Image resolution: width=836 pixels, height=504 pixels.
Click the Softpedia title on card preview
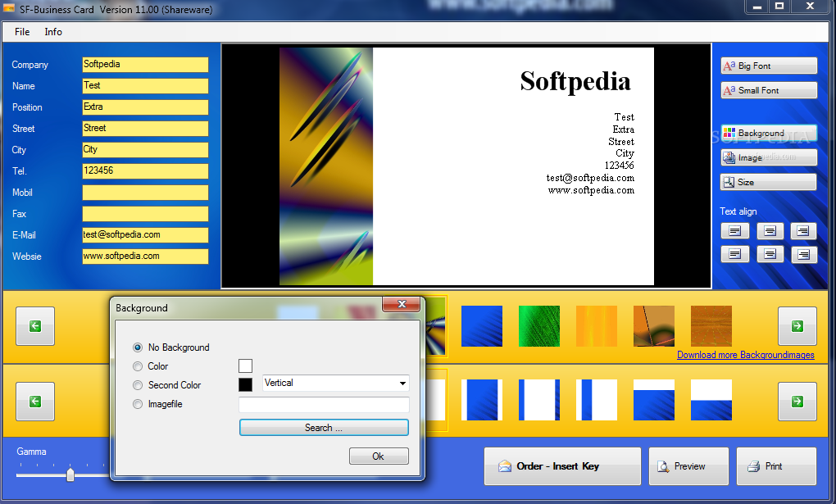tap(575, 82)
